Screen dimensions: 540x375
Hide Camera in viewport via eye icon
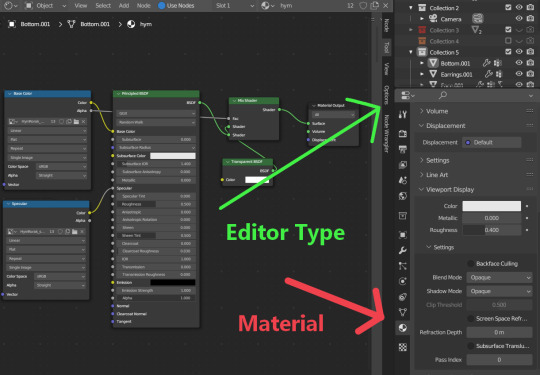pos(519,19)
